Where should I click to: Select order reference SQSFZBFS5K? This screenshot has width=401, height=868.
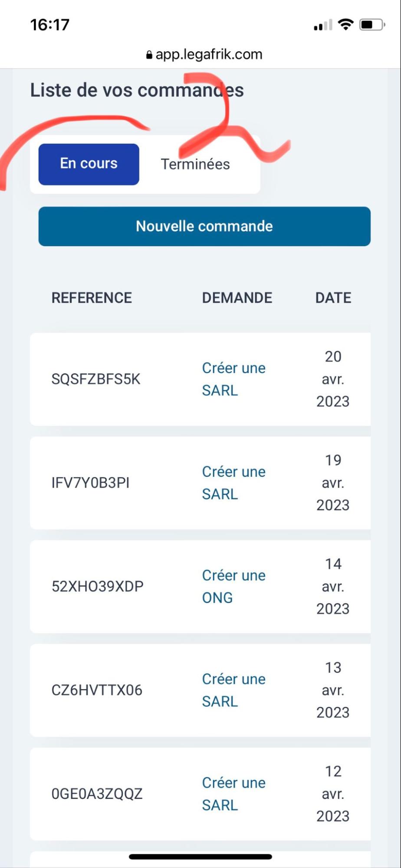[x=96, y=379]
